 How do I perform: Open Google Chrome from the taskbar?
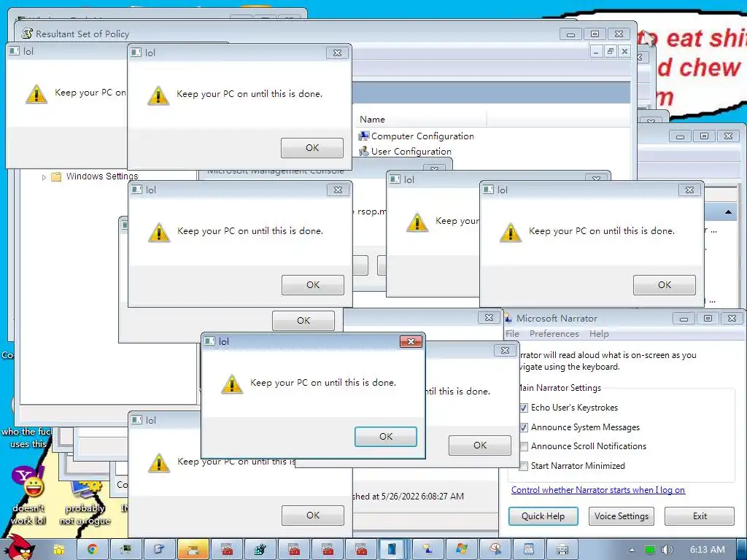point(92,550)
